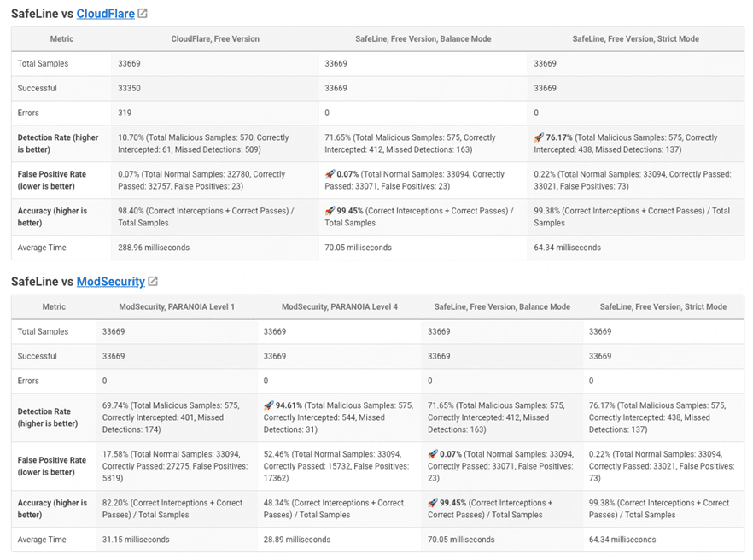Select 'ModSecurity, PARANOIA Level 4' column header
Image resolution: width=753 pixels, height=560 pixels.
[x=340, y=307]
